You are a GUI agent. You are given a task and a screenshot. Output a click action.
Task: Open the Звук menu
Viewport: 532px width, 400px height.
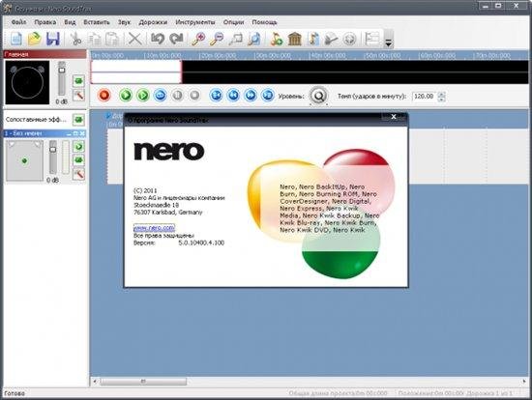tap(124, 22)
